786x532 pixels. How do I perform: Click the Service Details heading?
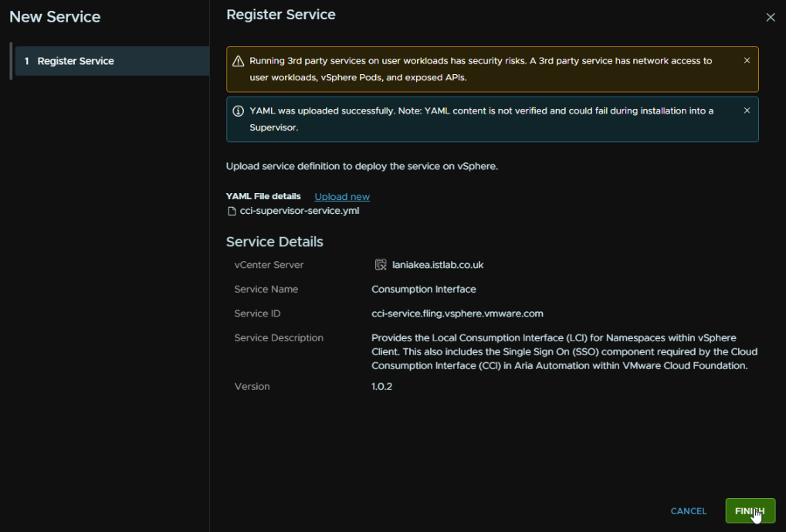[274, 242]
